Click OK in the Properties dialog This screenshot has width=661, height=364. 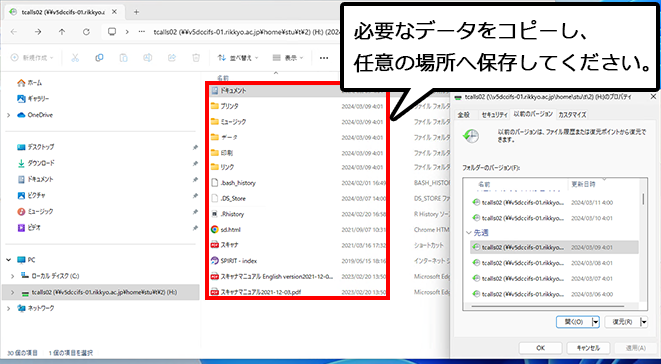point(540,348)
